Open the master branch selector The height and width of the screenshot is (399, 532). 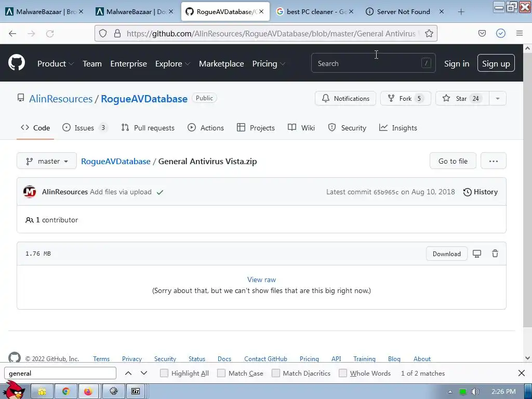point(47,161)
